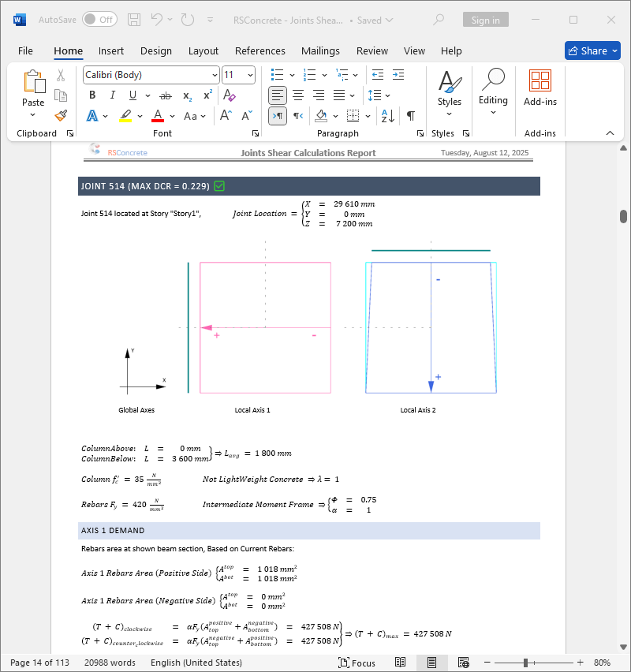This screenshot has height=672, width=631.
Task: Expand the Calibri (Body) font dropdown
Action: coord(215,75)
